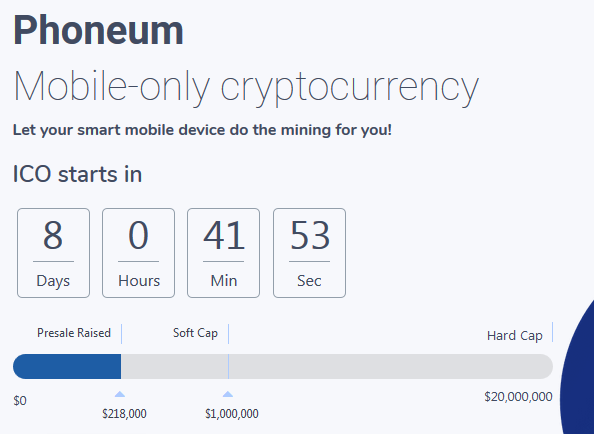The height and width of the screenshot is (434, 594).
Task: Click the Soft Cap line on progress bar
Action: 228,367
